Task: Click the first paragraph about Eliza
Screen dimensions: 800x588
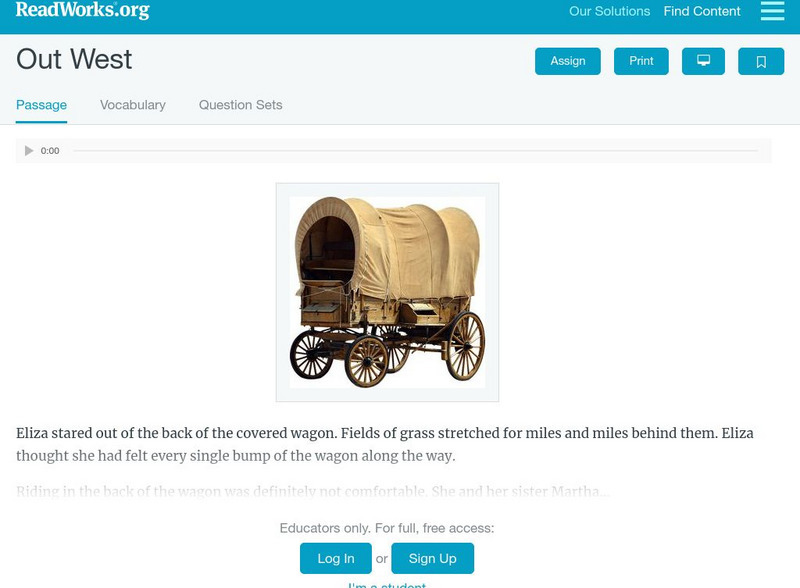Action: (x=385, y=444)
